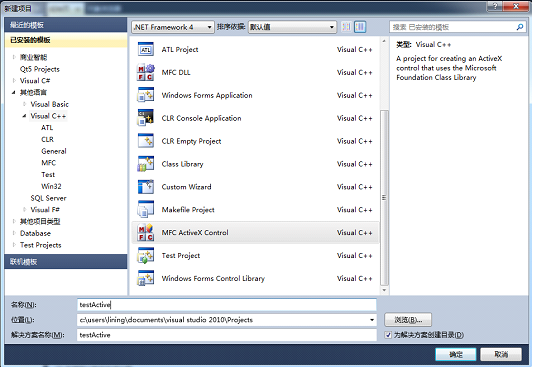Image resolution: width=533 pixels, height=367 pixels.
Task: Select the Test Project template name
Action: coord(181,255)
